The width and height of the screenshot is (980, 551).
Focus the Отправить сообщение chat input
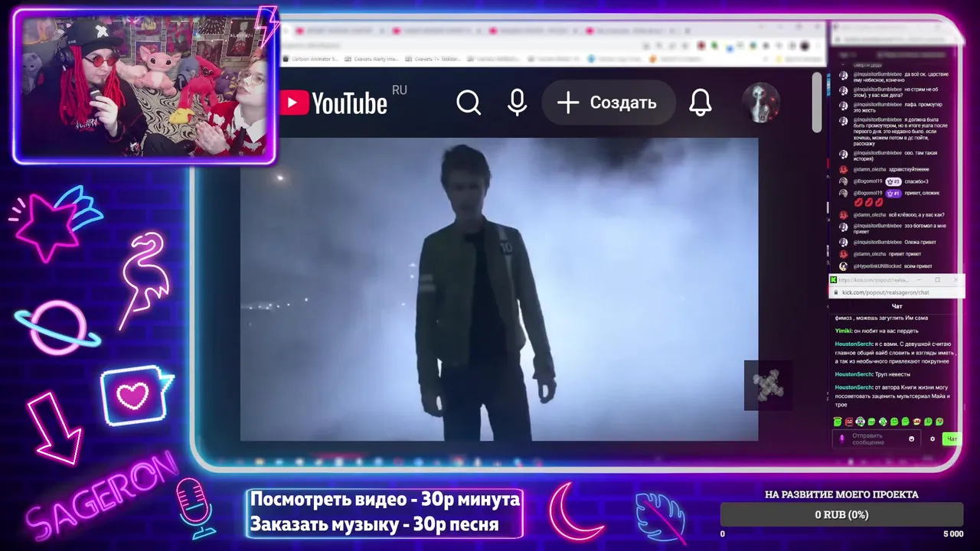click(x=875, y=439)
